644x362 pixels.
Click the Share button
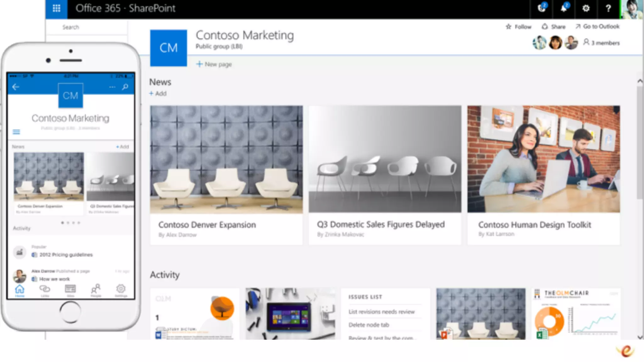coord(554,27)
